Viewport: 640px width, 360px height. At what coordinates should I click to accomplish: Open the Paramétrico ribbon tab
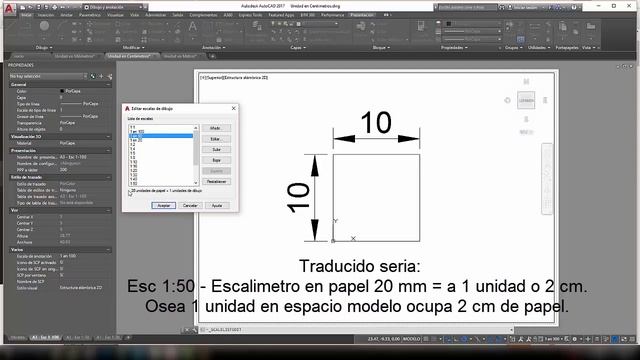(x=90, y=15)
